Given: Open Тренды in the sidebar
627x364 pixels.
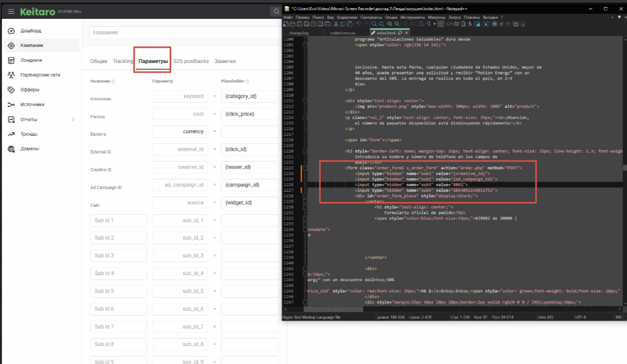Looking at the screenshot, I should pyautogui.click(x=30, y=134).
